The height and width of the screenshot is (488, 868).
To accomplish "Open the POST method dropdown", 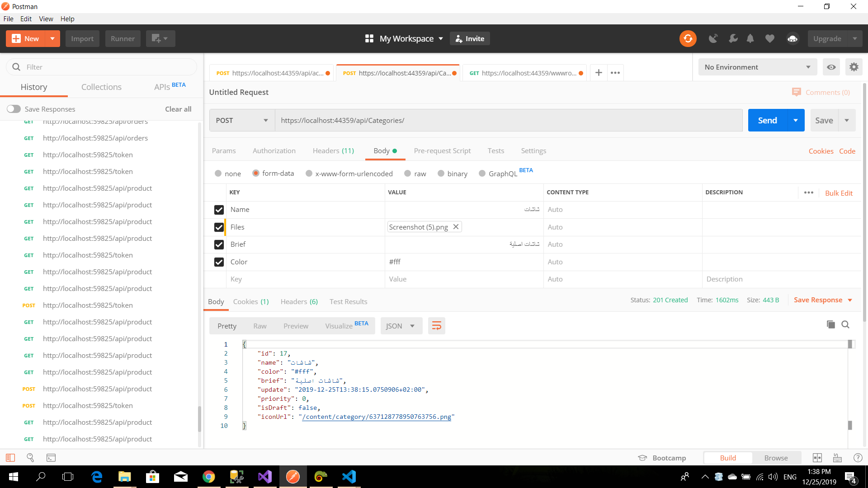I will point(242,120).
